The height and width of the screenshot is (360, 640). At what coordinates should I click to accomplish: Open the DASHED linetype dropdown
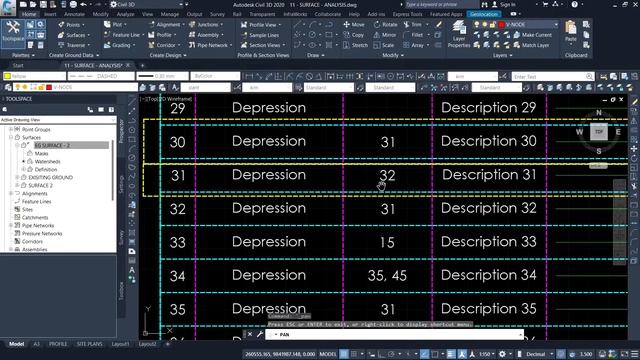(x=101, y=76)
